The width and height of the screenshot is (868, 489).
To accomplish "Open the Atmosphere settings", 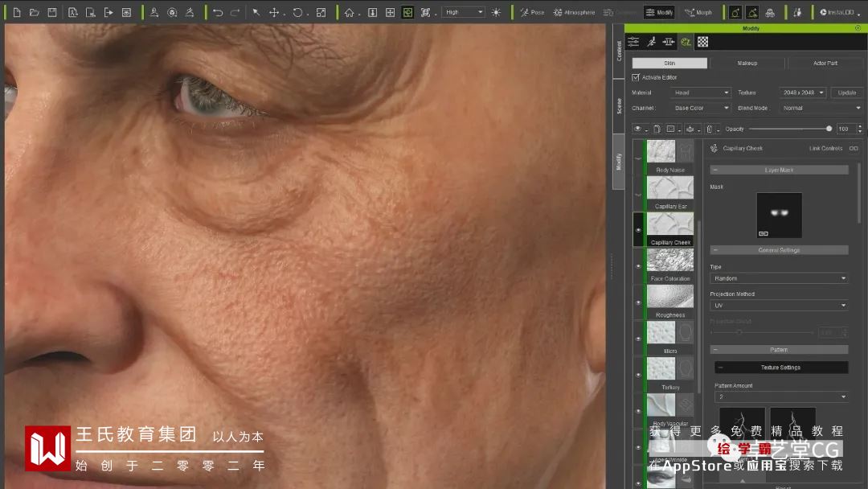I will point(574,12).
